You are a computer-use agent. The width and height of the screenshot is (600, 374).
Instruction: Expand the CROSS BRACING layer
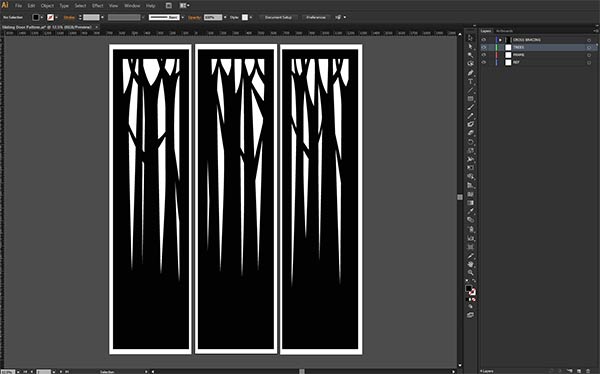tap(500, 40)
